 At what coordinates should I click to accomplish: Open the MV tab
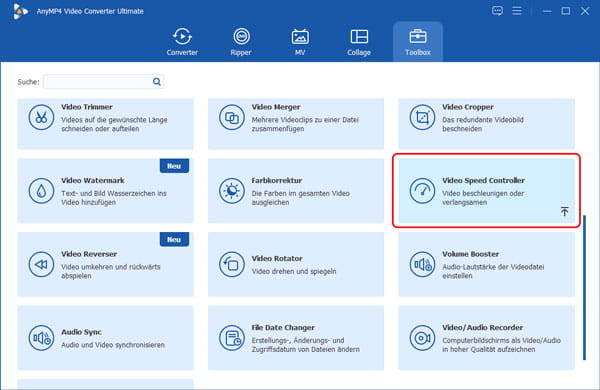(x=300, y=42)
